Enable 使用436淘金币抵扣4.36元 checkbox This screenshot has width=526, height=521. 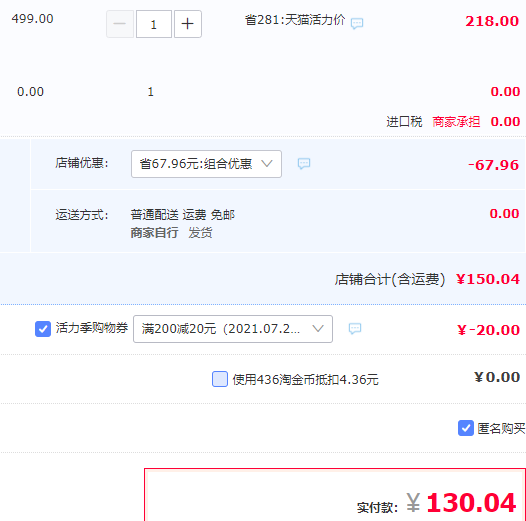pos(220,379)
